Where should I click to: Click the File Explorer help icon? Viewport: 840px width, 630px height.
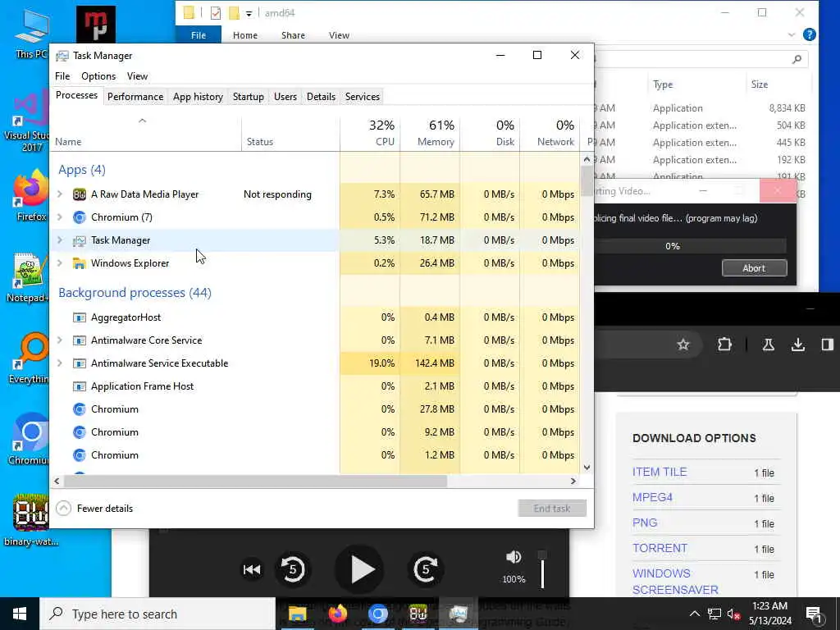tap(810, 34)
